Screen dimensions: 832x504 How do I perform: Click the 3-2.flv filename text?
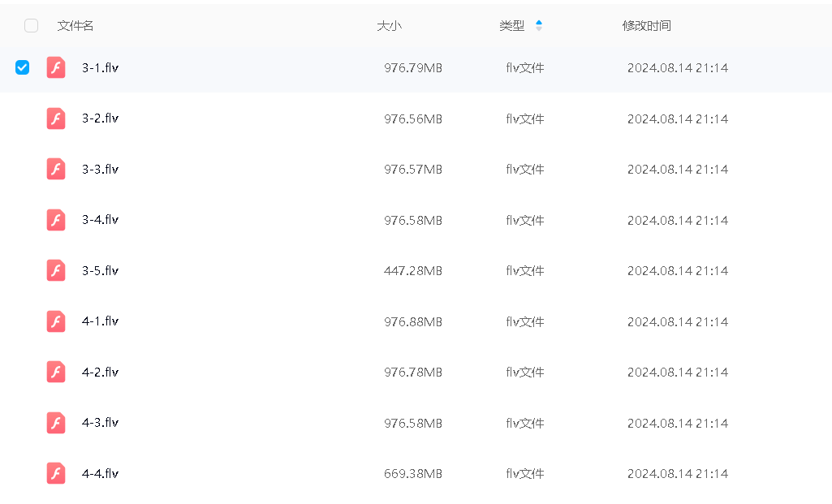pyautogui.click(x=100, y=118)
